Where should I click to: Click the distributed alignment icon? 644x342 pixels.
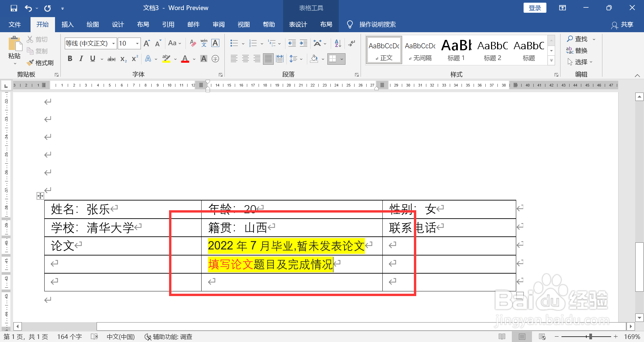pos(280,59)
